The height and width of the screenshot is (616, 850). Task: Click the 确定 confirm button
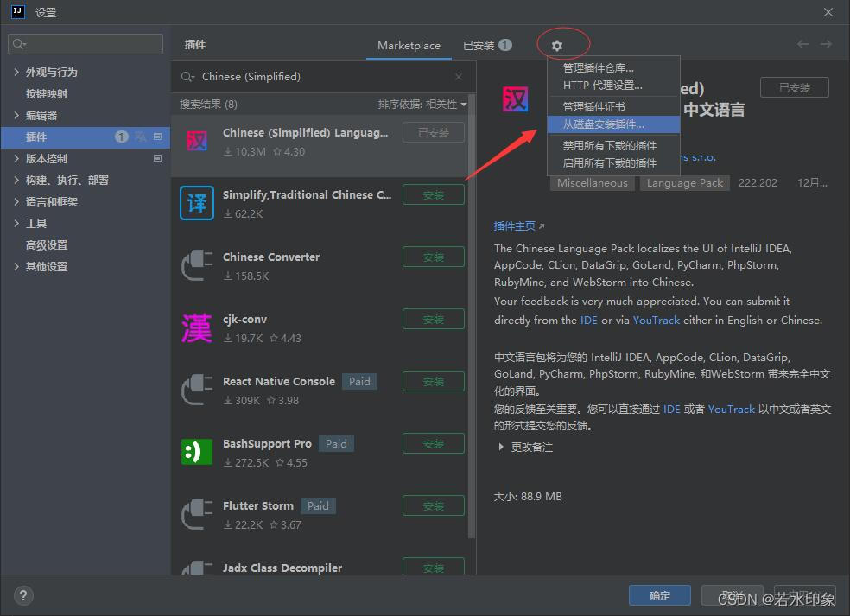[660, 595]
